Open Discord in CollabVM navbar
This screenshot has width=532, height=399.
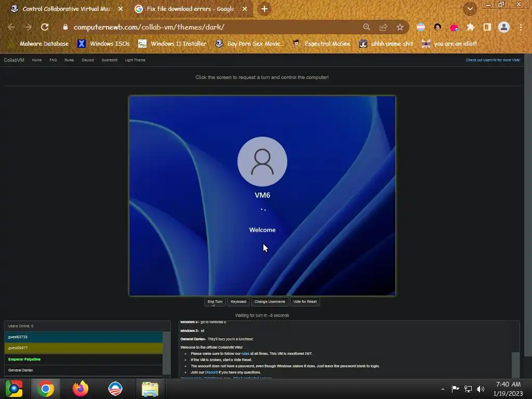point(88,60)
